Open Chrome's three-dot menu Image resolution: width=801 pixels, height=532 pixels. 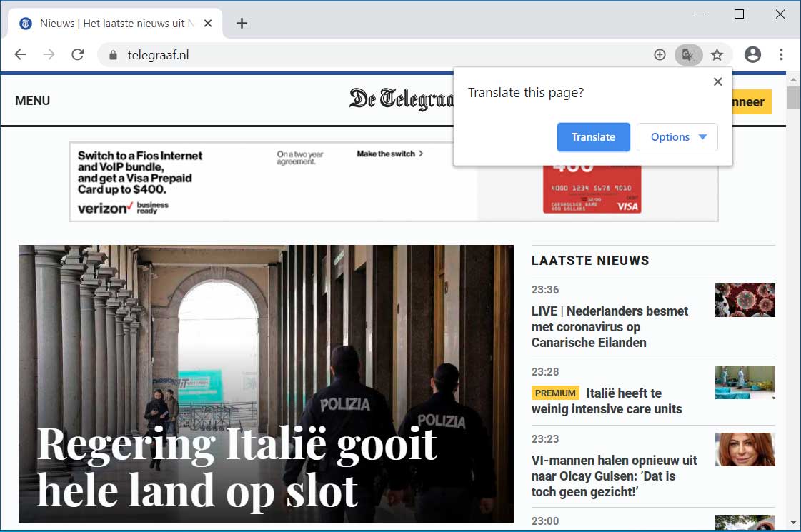pos(781,55)
